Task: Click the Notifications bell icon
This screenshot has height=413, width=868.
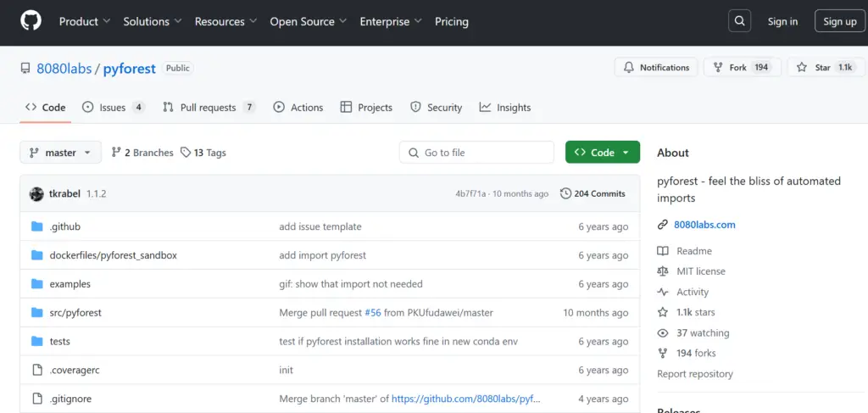Action: 629,68
